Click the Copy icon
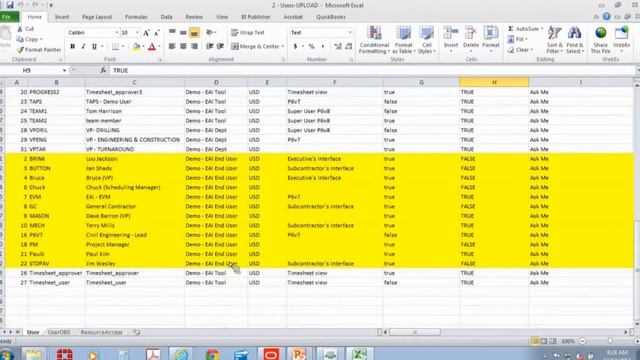Viewport: 640px width, 360px height. [x=20, y=39]
